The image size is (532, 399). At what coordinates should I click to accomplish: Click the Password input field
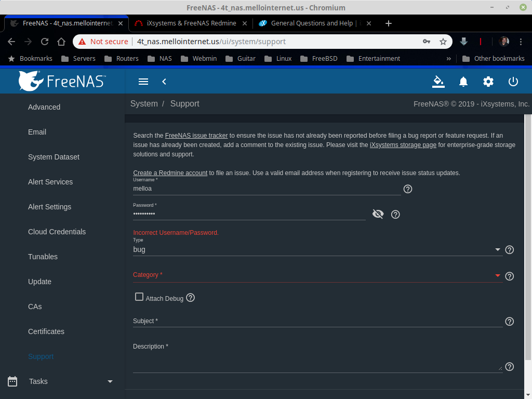(249, 214)
